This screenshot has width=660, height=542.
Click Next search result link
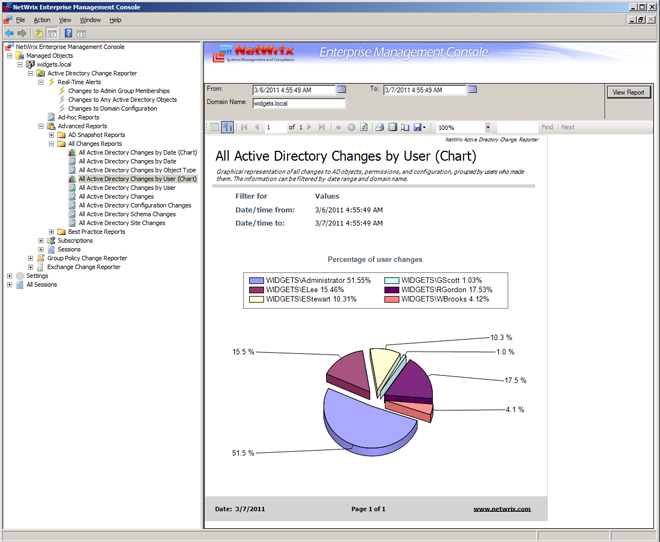(x=568, y=127)
